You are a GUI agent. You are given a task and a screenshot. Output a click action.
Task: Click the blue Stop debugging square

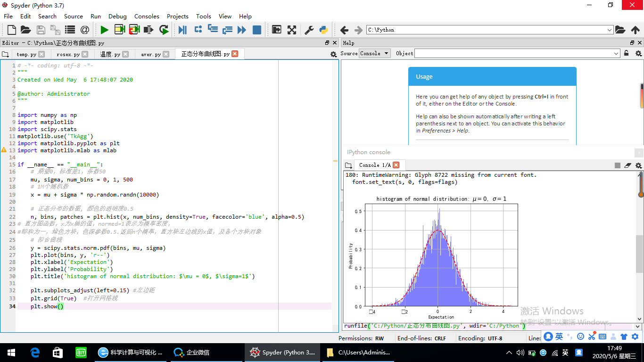(257, 30)
